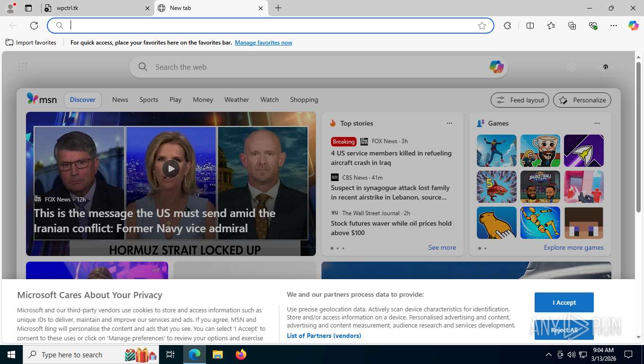Open the Basketball Stars game thumbnail
Viewport: 644px width, 364px height.
[x=540, y=187]
